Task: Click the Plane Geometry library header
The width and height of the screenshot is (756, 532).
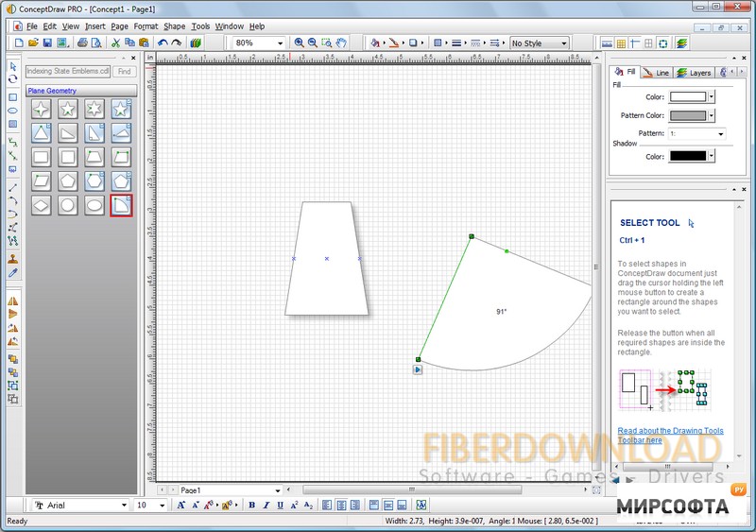Action: point(81,90)
